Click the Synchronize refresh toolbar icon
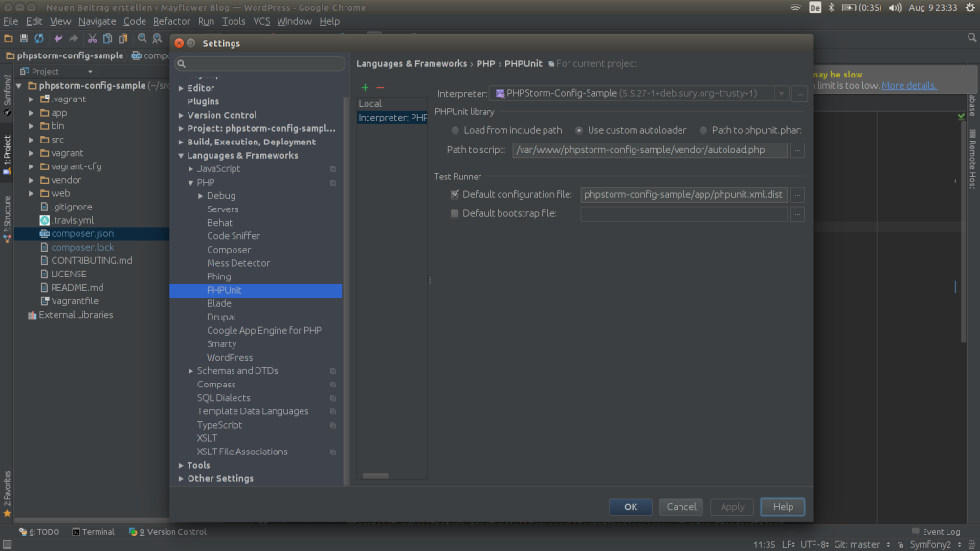The height and width of the screenshot is (551, 980). click(x=38, y=38)
